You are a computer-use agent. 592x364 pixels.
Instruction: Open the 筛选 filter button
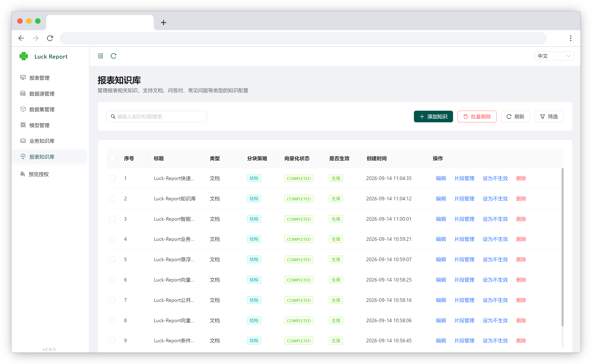(x=549, y=116)
